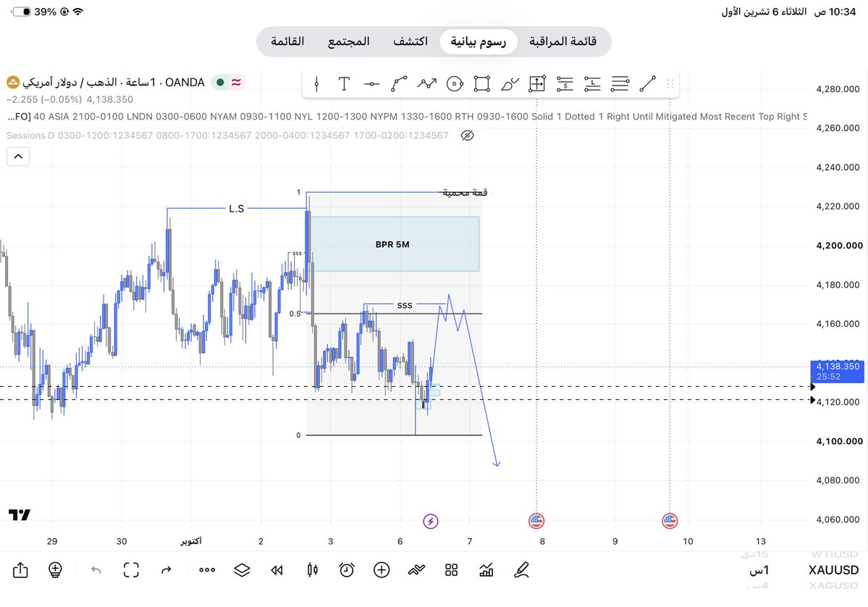Create a new alert with clock icon
The width and height of the screenshot is (868, 607).
pos(347,570)
